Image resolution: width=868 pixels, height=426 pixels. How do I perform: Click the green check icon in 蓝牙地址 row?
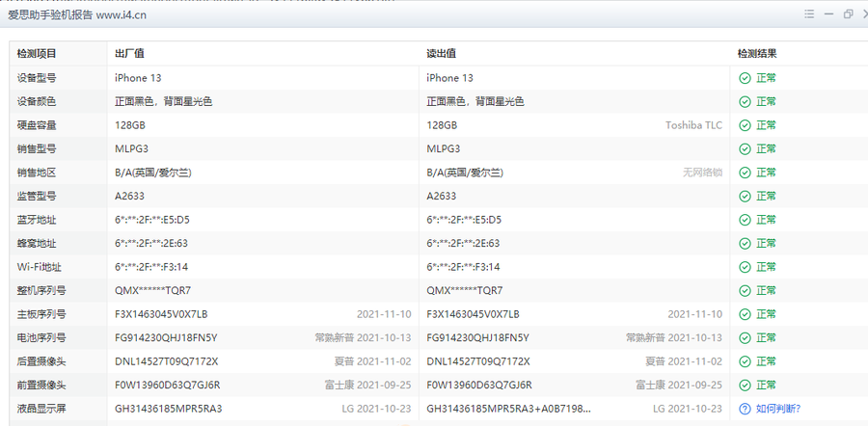(x=746, y=220)
